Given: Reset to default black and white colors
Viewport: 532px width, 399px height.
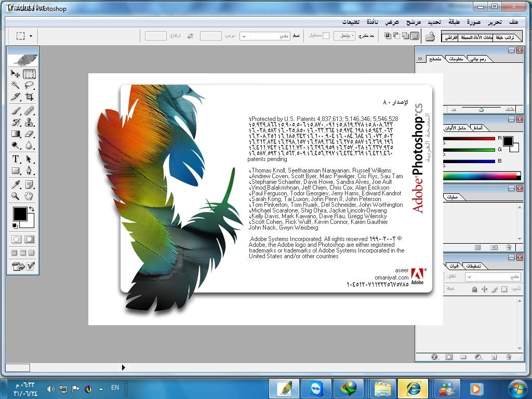Looking at the screenshot, I should pos(15,225).
